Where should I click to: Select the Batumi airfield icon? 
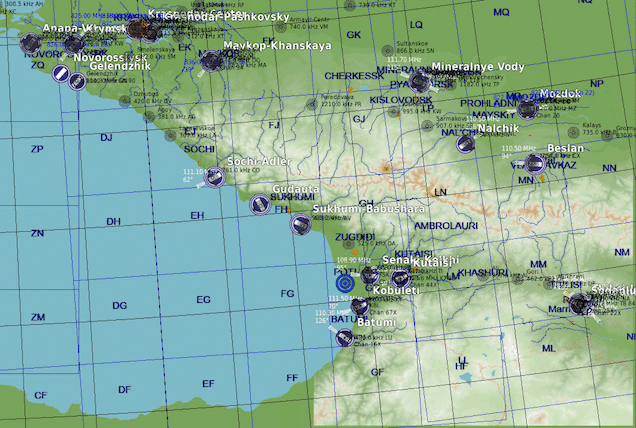(345, 337)
